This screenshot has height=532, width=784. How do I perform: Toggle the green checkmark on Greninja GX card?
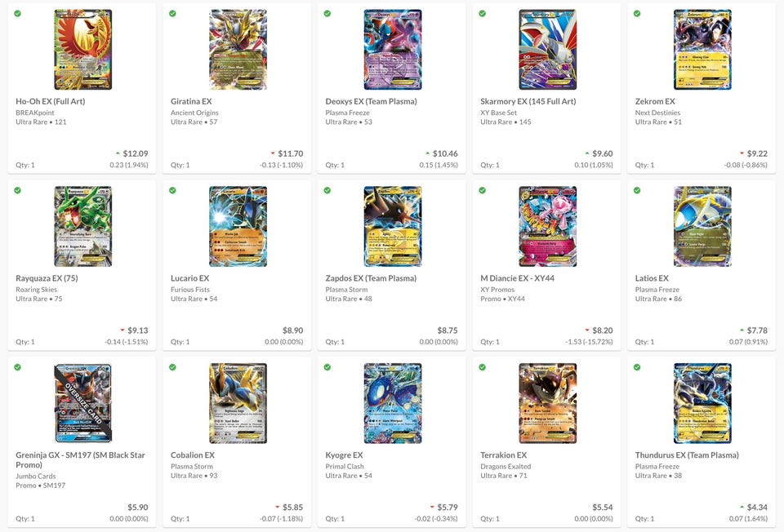tap(17, 367)
